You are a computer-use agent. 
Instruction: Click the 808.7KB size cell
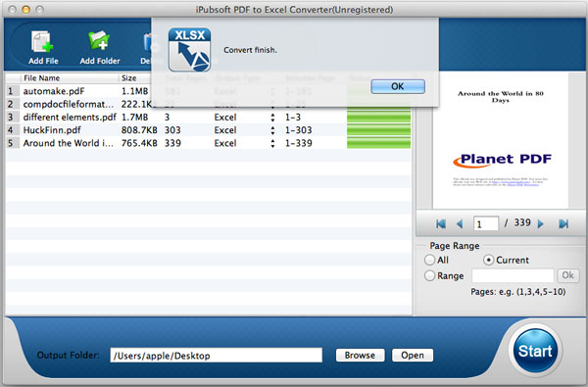click(x=139, y=130)
